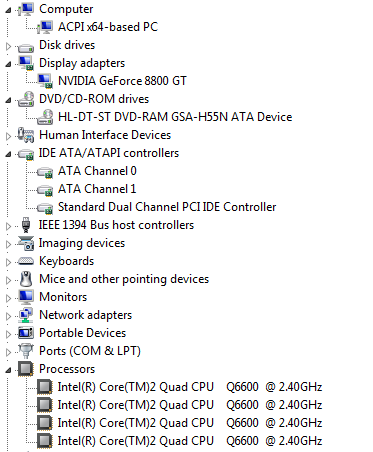This screenshot has width=373, height=452.
Task: Click the ACPI x64-based PC device icon
Action: point(45,27)
